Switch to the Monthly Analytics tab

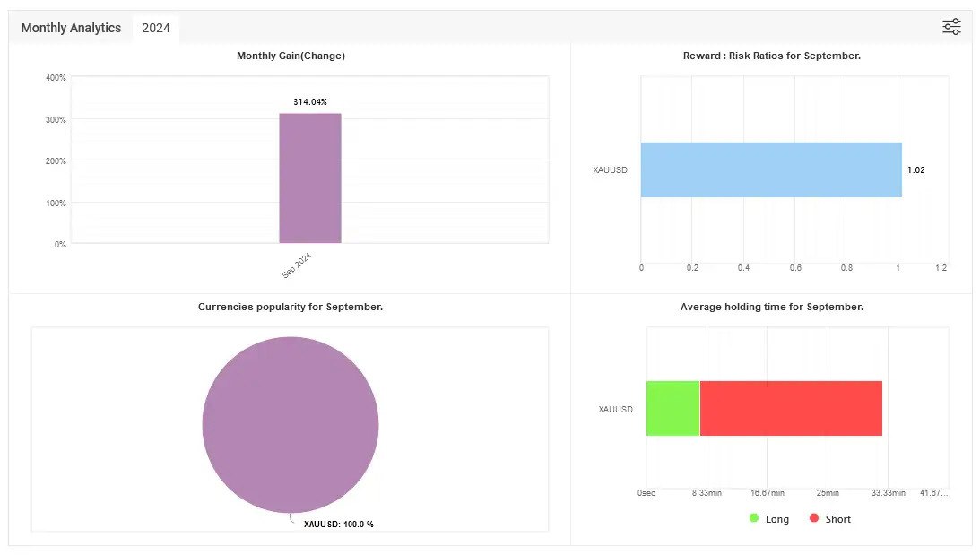[71, 28]
